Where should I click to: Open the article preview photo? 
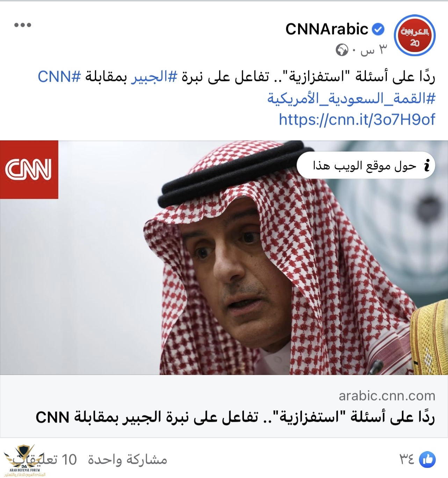224,258
